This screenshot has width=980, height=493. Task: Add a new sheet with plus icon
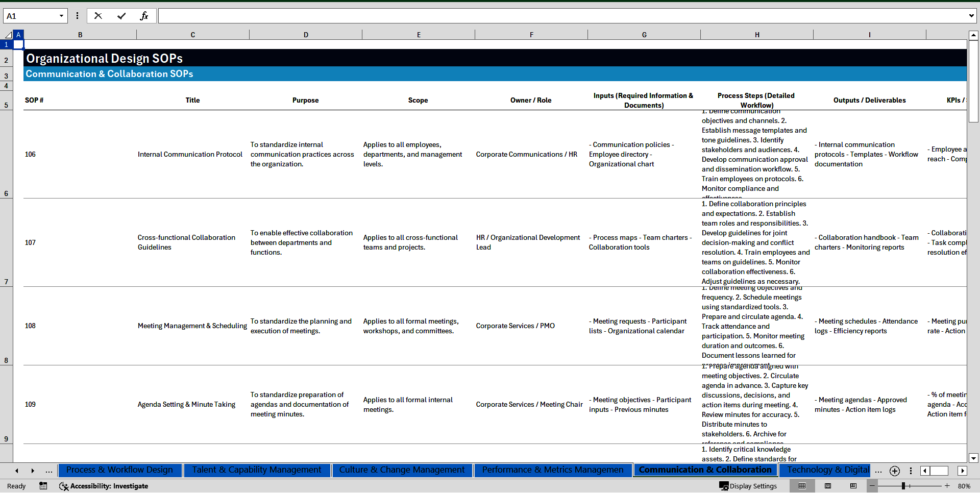[895, 471]
